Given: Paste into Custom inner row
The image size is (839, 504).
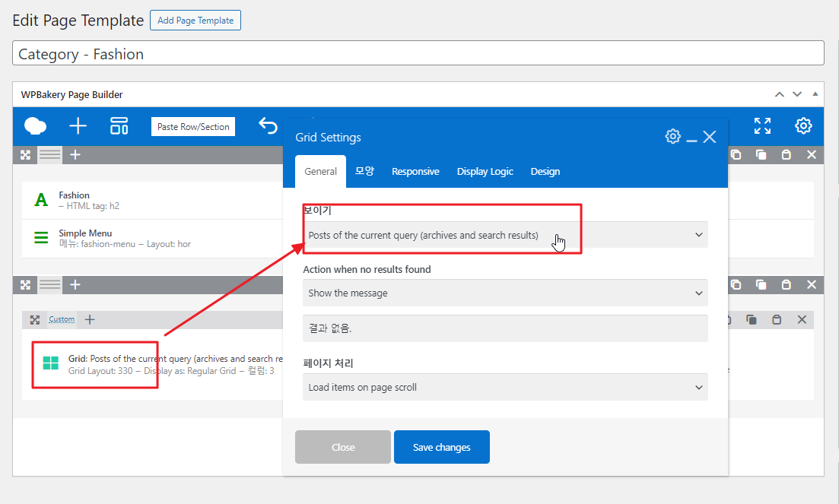Looking at the screenshot, I should point(777,319).
